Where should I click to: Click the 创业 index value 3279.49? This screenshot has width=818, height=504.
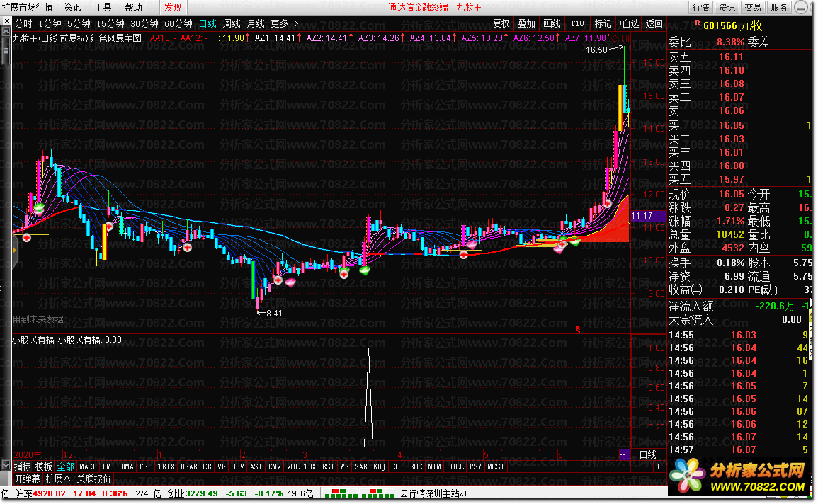[x=202, y=493]
